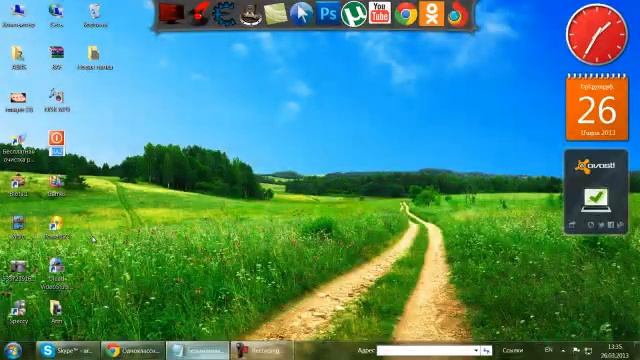Image resolution: width=640 pixels, height=360 pixels.
Task: Click the red analog clock gadget
Action: pyautogui.click(x=596, y=35)
